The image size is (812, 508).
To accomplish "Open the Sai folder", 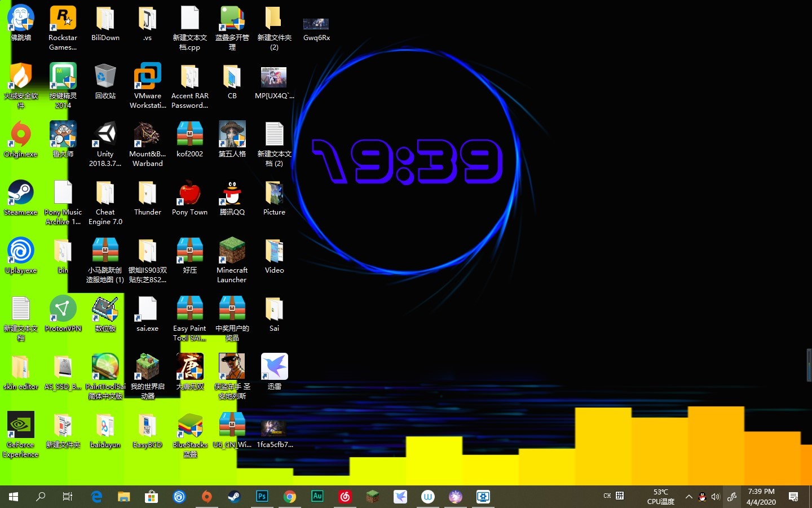I will tap(274, 314).
